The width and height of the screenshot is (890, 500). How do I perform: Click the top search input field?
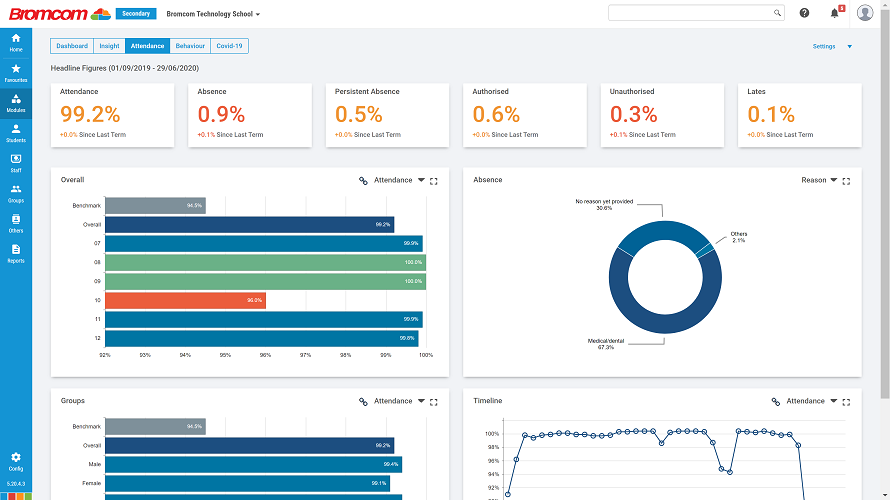690,13
